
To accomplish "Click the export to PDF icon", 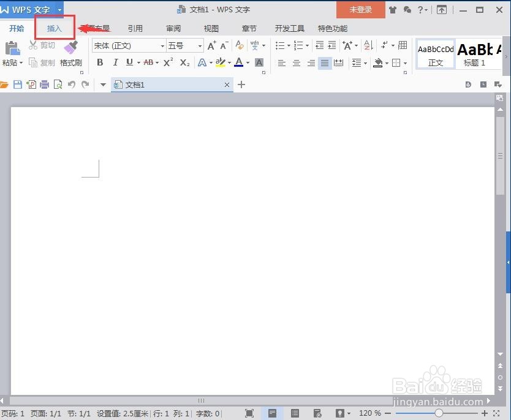I will pos(31,85).
